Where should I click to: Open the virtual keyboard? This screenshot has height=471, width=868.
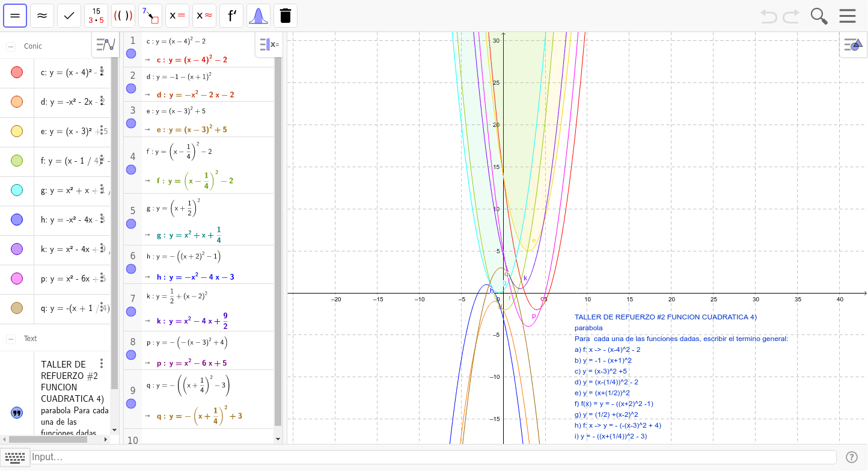(15, 457)
